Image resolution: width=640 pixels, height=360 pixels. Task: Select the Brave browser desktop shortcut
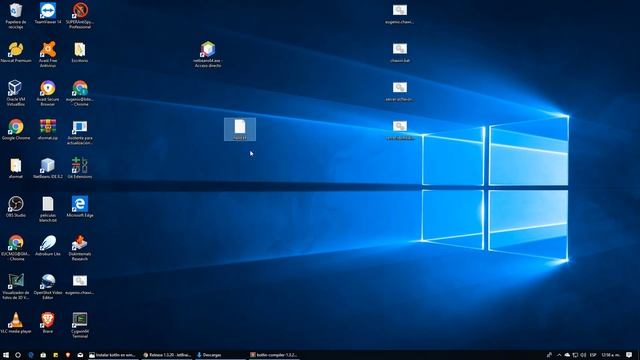(48, 322)
